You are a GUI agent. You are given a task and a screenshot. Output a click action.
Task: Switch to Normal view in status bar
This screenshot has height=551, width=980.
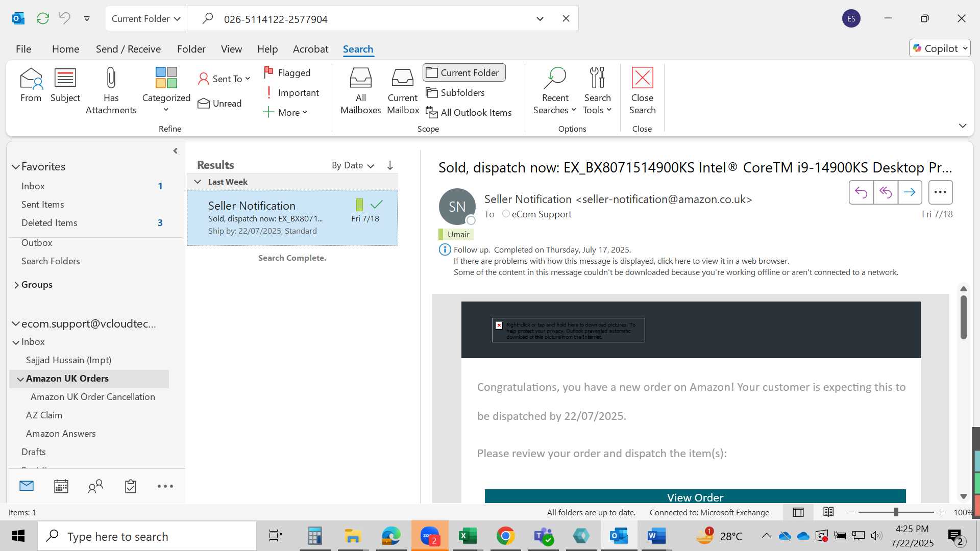[798, 512]
